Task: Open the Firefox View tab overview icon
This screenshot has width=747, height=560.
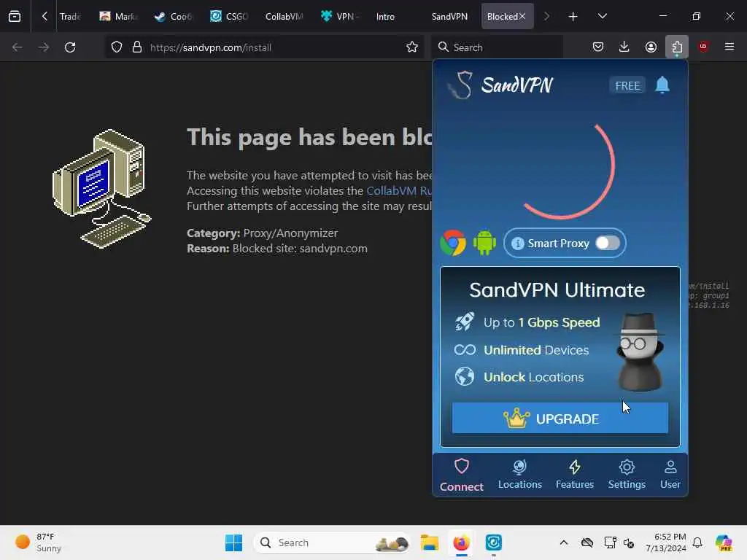Action: 15,16
